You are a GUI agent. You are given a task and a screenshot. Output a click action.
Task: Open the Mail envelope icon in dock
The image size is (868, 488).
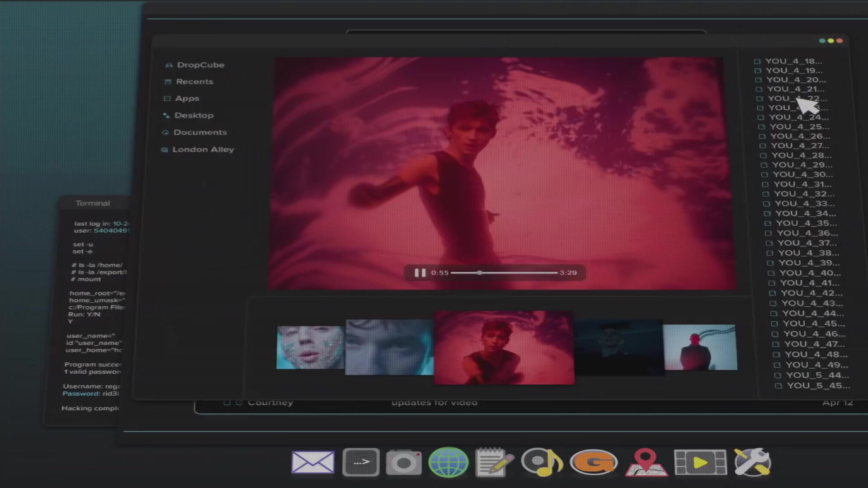click(x=313, y=462)
